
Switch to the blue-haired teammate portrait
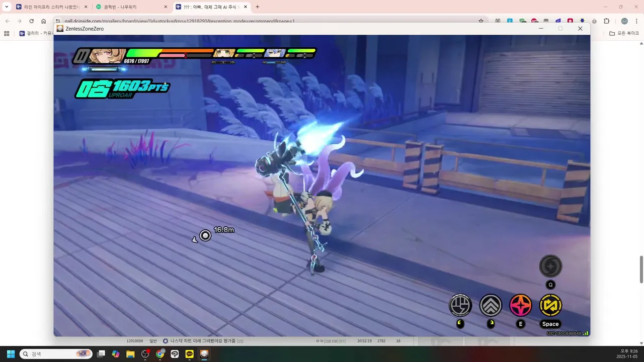click(275, 53)
